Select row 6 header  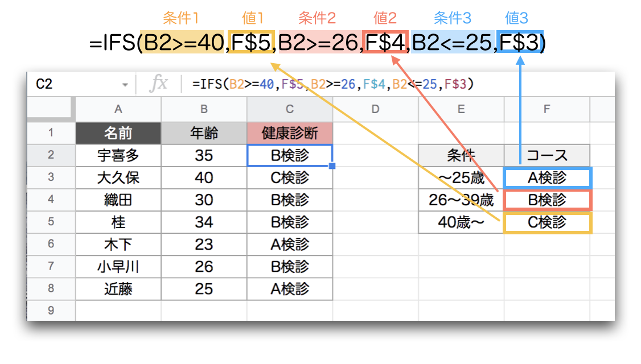pos(51,245)
